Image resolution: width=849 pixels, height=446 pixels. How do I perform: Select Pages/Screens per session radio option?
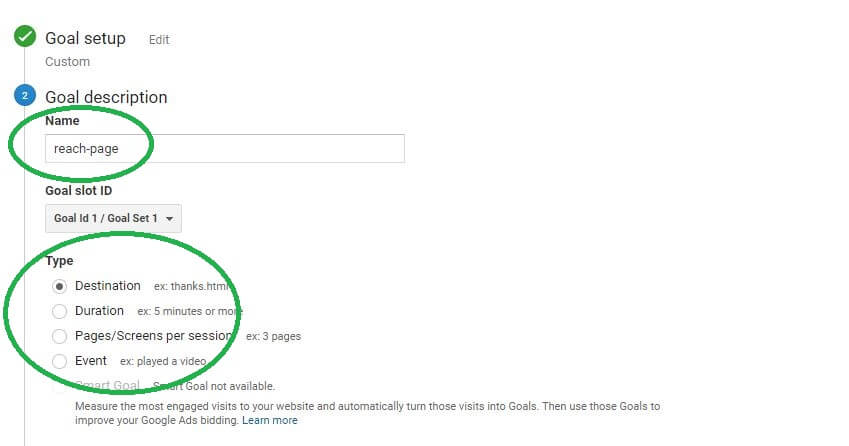[60, 336]
